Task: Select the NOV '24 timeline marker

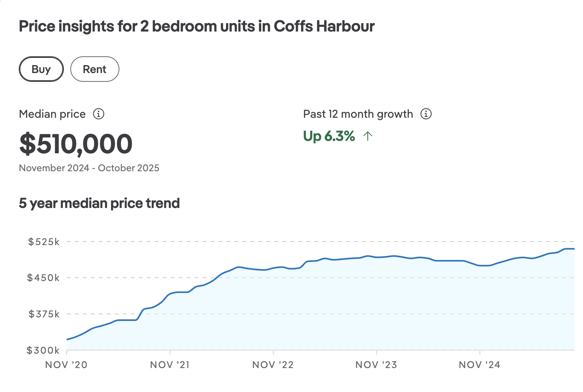Action: (480, 365)
